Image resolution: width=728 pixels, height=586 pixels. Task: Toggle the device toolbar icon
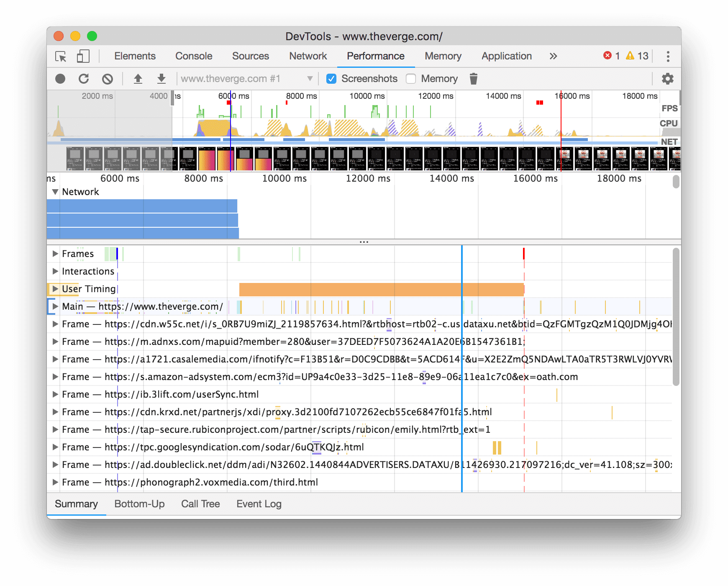(x=82, y=56)
